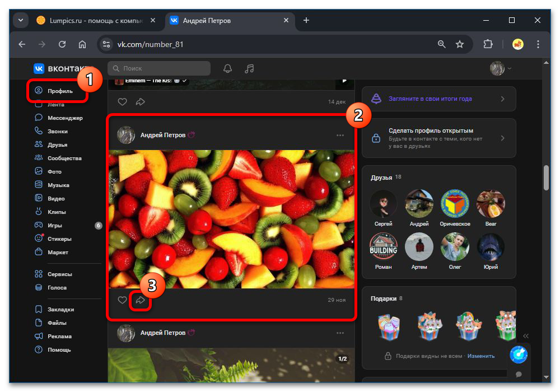
Task: Click the 29 ноя post date
Action: [337, 300]
